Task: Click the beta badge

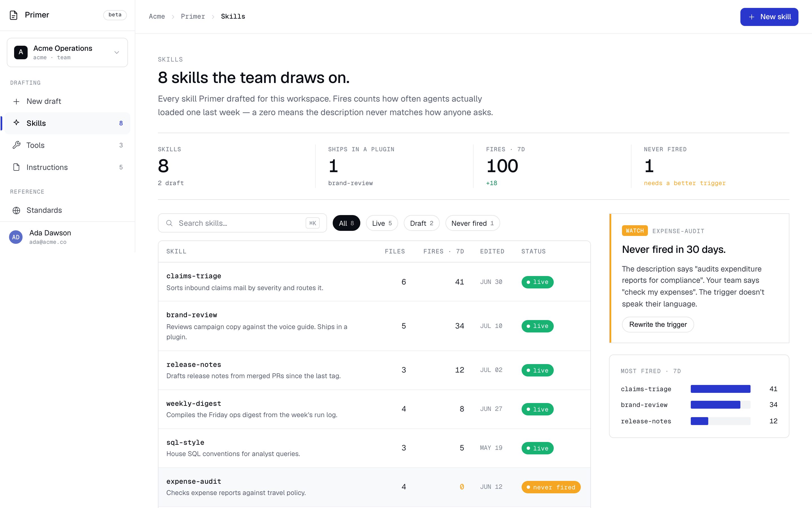Action: 115,15
